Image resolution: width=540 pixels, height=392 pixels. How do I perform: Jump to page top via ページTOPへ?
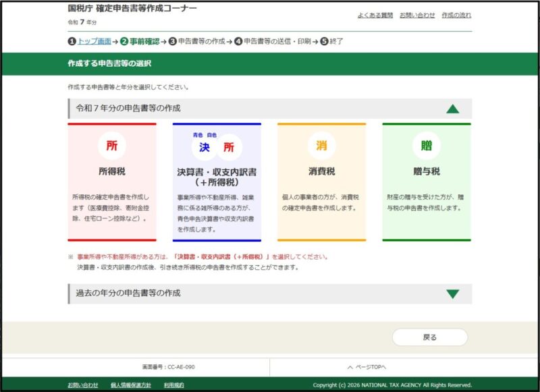pos(367,367)
